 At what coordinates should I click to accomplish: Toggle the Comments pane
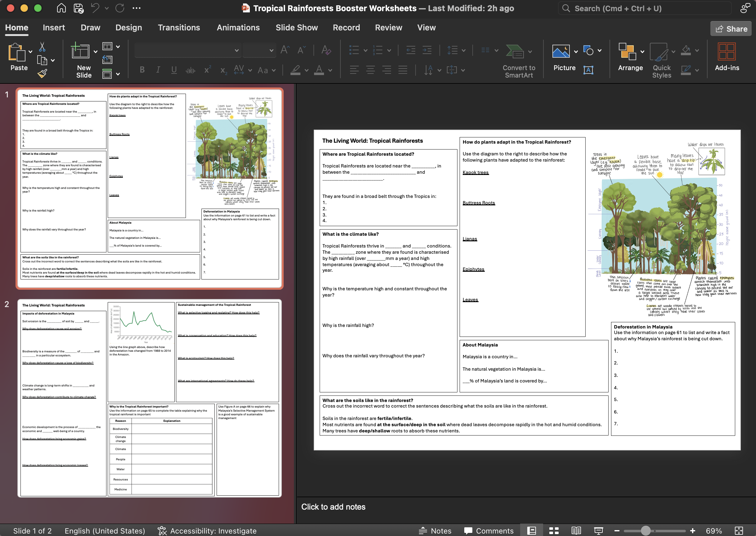coord(489,531)
